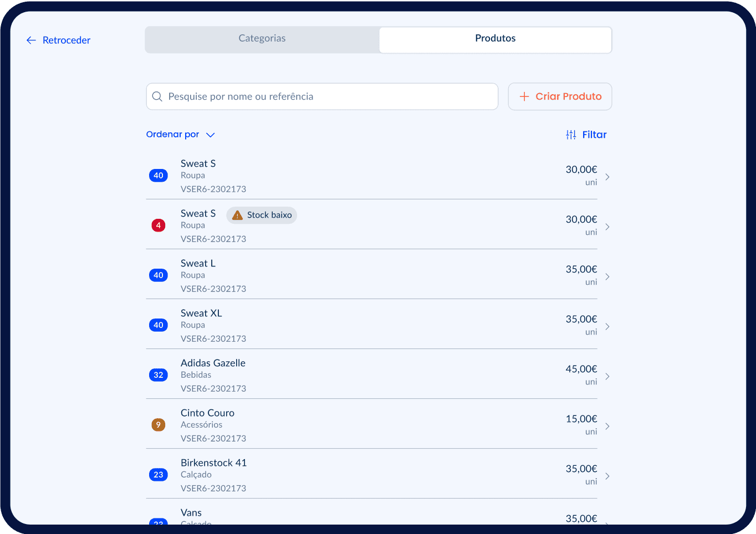Viewport: 756px width, 534px height.
Task: Open the Birkenstock 41 product row
Action: (x=371, y=475)
